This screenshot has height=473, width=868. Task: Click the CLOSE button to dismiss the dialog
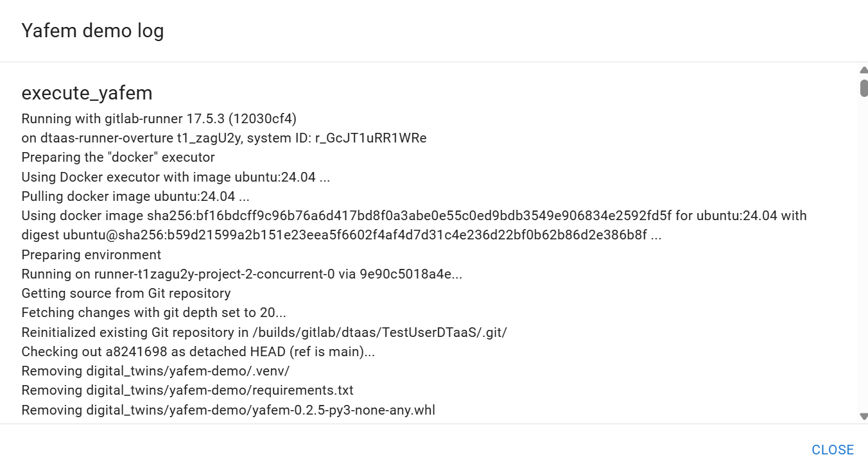(833, 449)
